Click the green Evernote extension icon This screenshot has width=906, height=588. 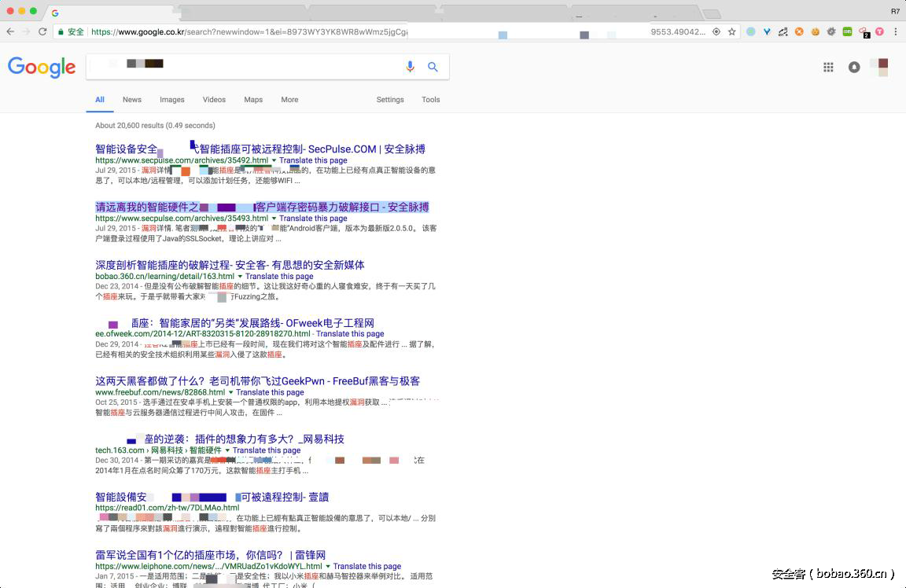(x=847, y=31)
